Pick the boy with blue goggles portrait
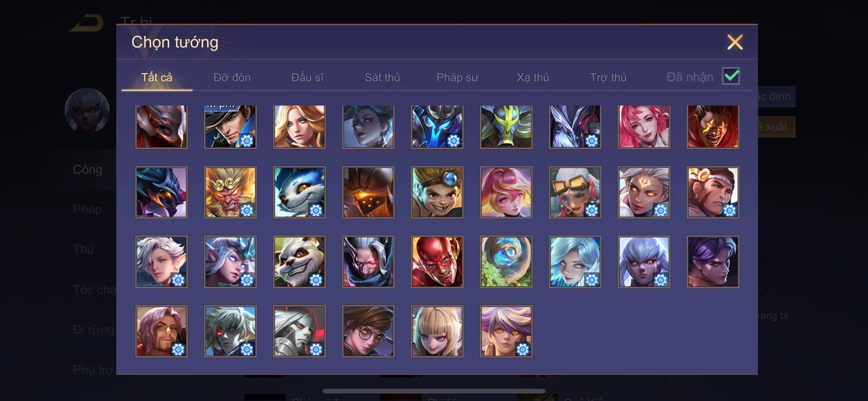This screenshot has height=401, width=868. pyautogui.click(x=437, y=192)
